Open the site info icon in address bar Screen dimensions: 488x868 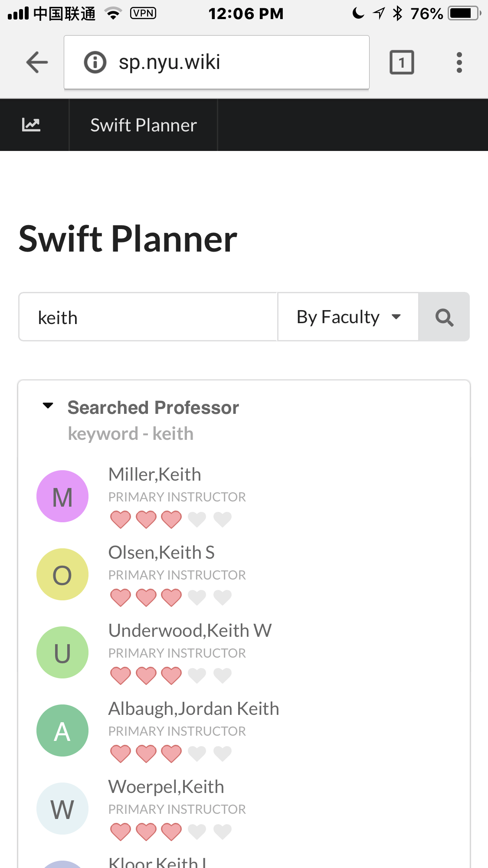95,62
